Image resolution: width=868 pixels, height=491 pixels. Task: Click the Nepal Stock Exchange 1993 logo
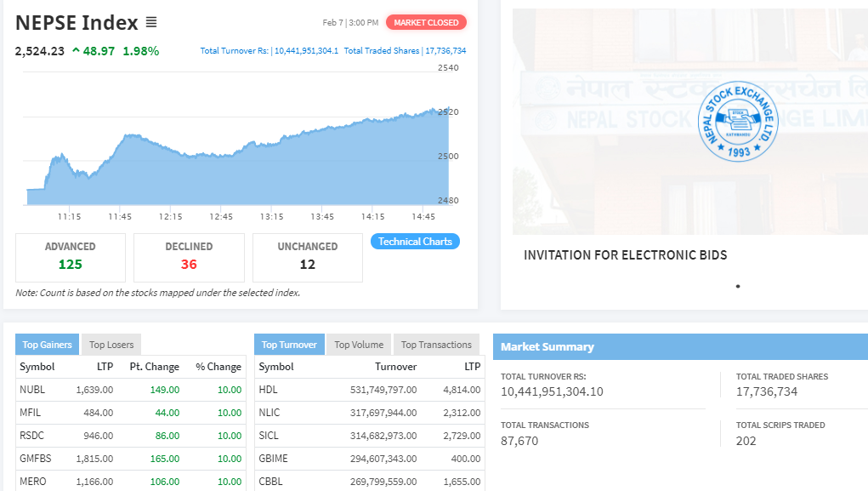738,122
